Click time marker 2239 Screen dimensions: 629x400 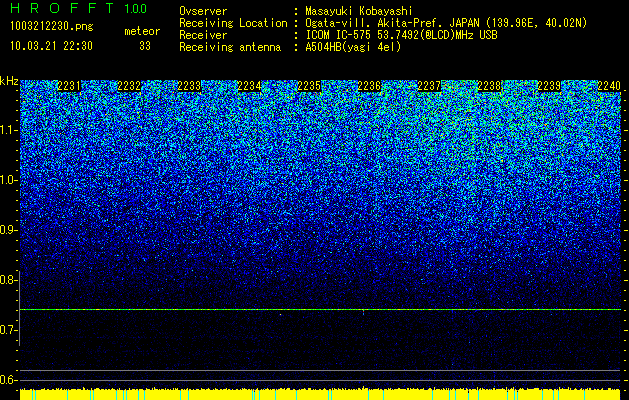(x=549, y=86)
